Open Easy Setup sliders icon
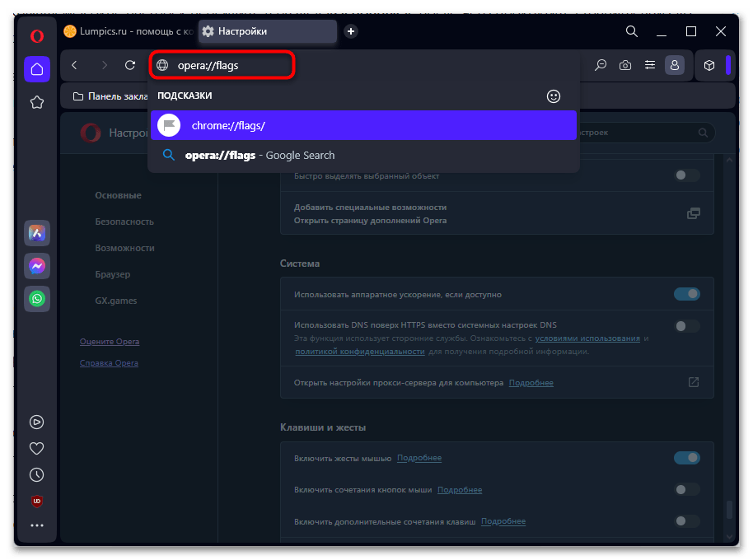 (650, 65)
